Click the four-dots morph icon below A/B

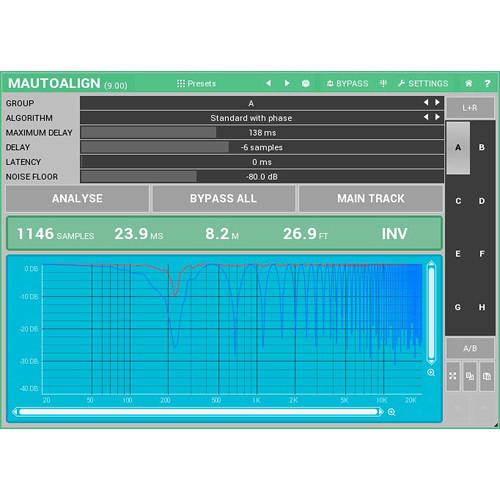[453, 376]
